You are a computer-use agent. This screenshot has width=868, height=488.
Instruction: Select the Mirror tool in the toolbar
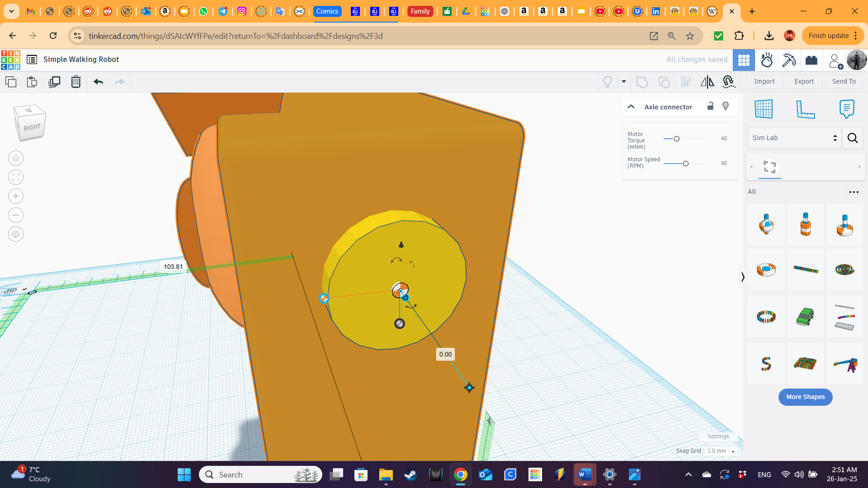707,82
